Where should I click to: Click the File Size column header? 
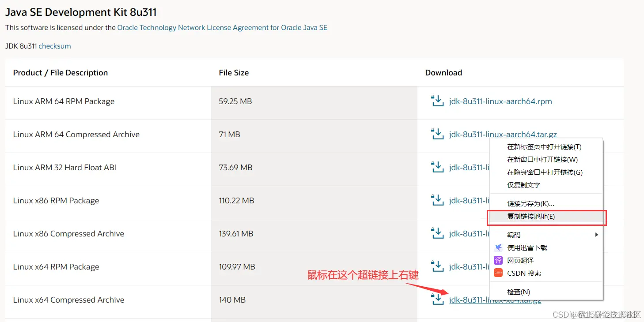pyautogui.click(x=234, y=73)
